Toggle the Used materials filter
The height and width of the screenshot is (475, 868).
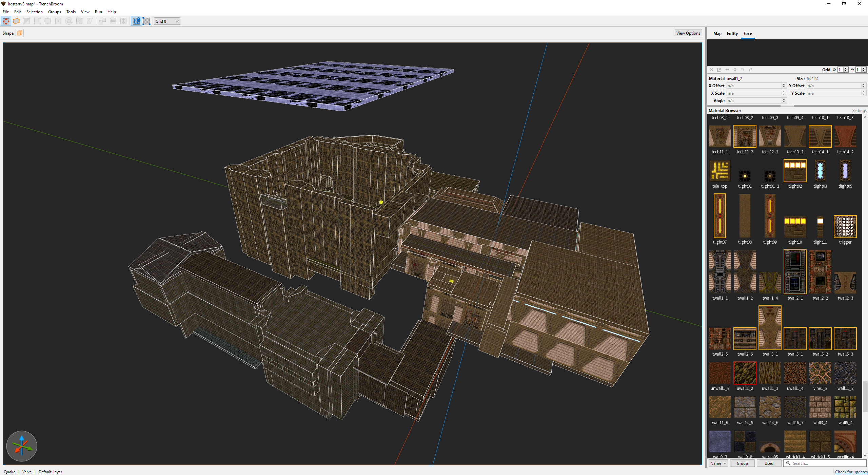[x=769, y=463]
